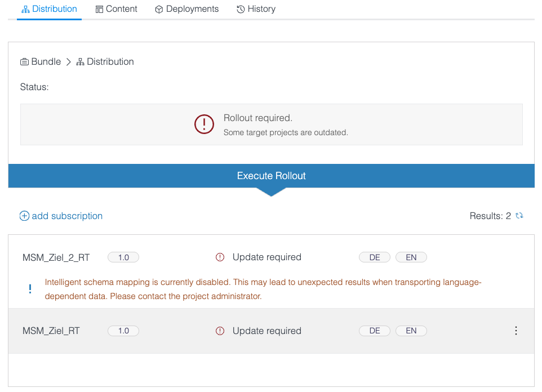542x392 pixels.
Task: Click the plus icon for add subscription
Action: tap(24, 216)
